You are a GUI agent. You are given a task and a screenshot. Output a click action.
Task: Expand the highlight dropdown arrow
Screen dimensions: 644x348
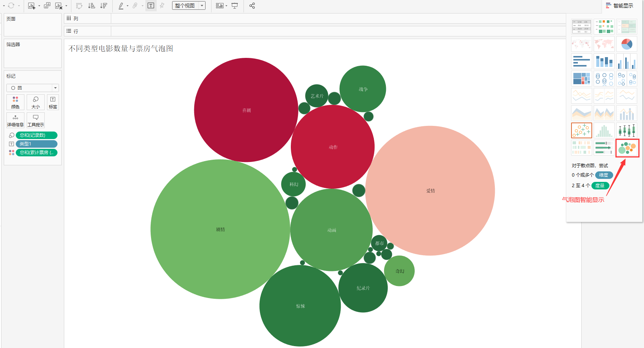(x=128, y=6)
